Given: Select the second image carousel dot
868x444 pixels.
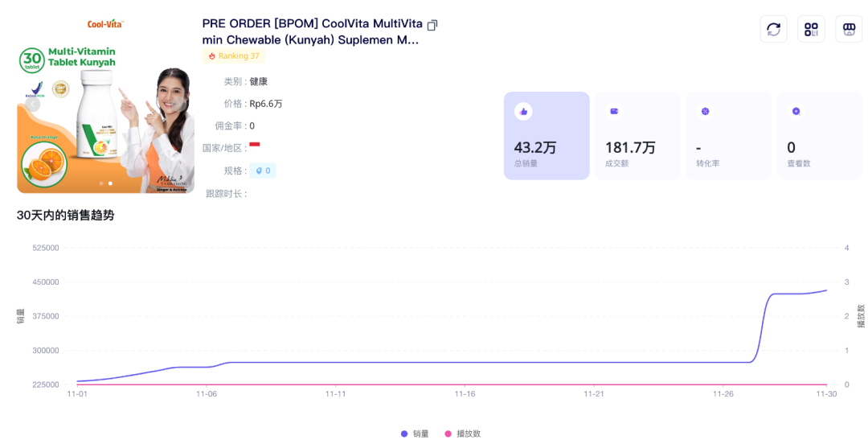Looking at the screenshot, I should point(110,183).
